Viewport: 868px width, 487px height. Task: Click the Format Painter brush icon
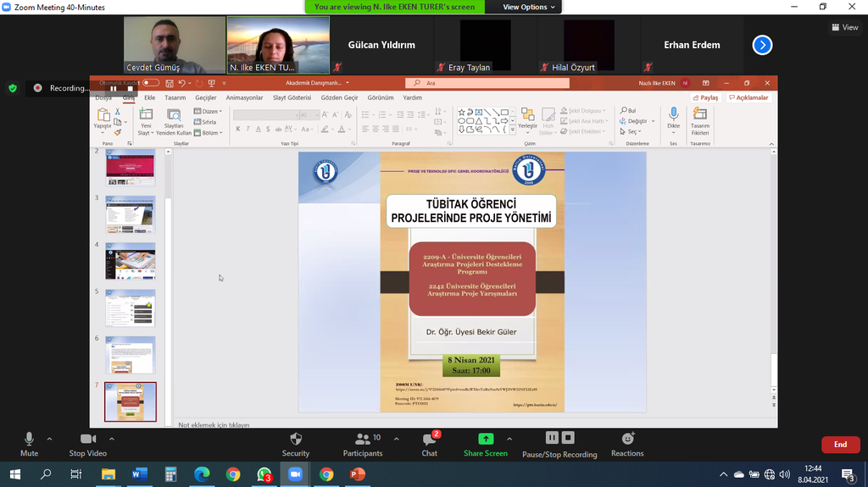[117, 132]
